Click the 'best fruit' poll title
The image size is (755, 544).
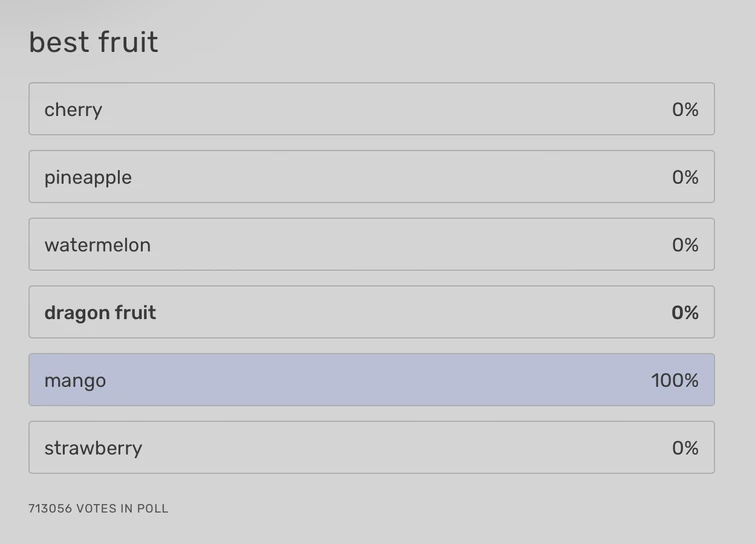[x=93, y=42]
